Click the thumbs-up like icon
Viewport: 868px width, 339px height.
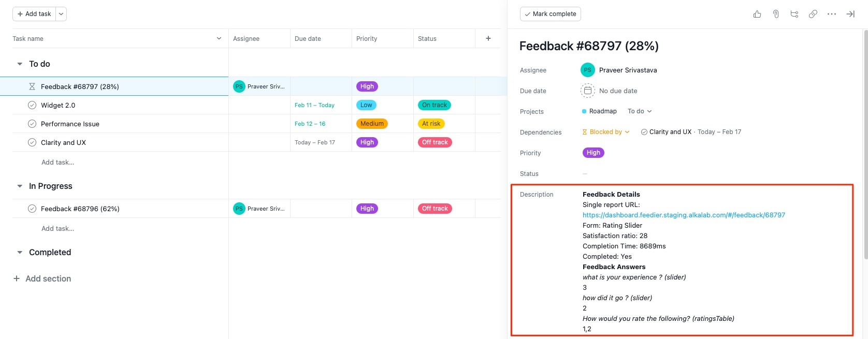[757, 14]
